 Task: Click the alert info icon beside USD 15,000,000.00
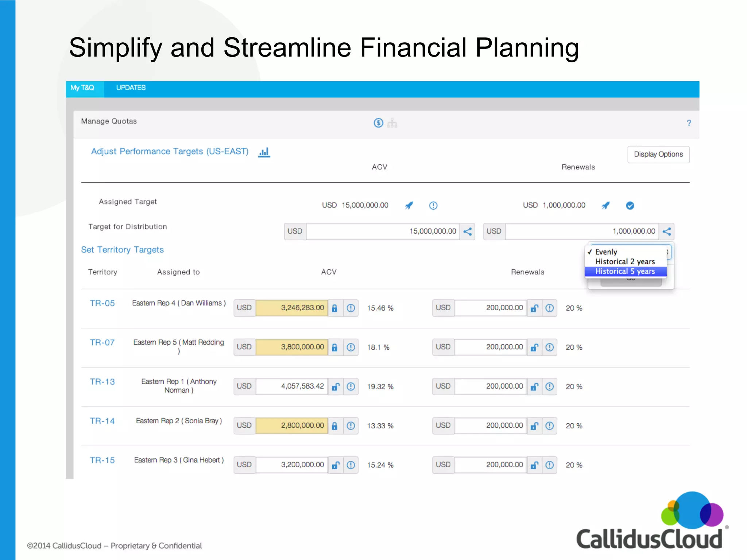point(433,206)
